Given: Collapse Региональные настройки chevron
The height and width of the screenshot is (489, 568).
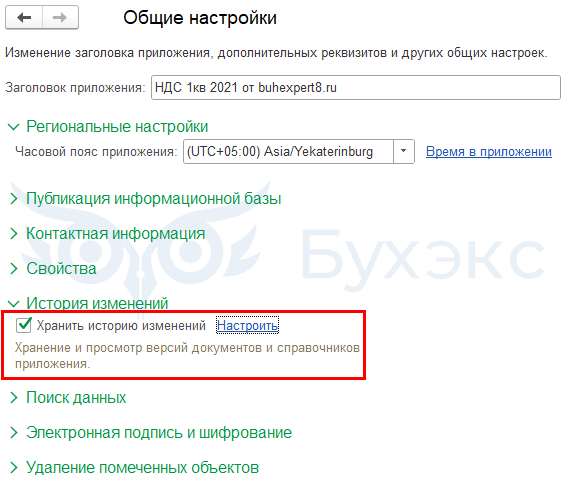Looking at the screenshot, I should (14, 127).
